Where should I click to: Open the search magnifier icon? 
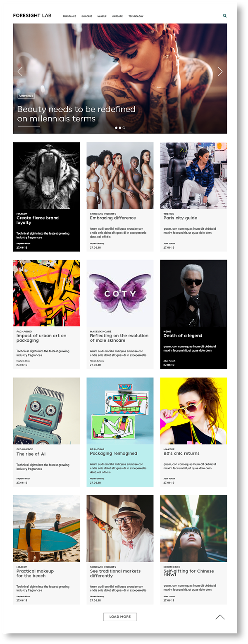(225, 16)
